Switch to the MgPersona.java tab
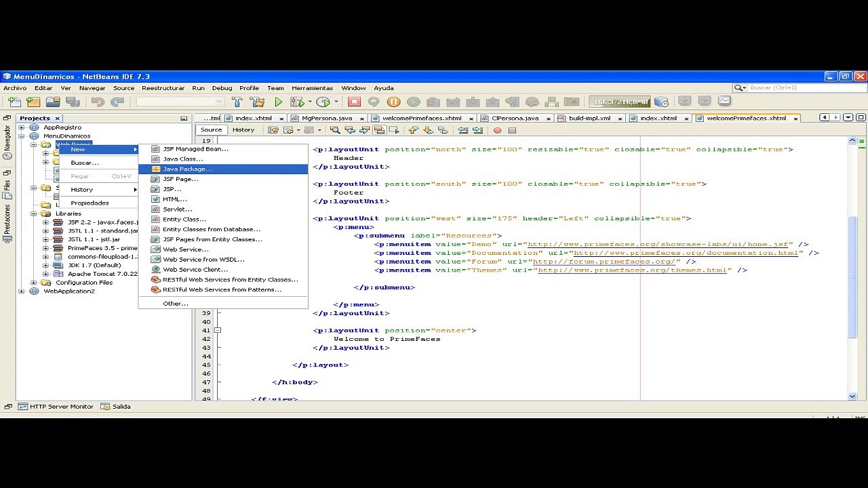868x488 pixels. point(327,118)
